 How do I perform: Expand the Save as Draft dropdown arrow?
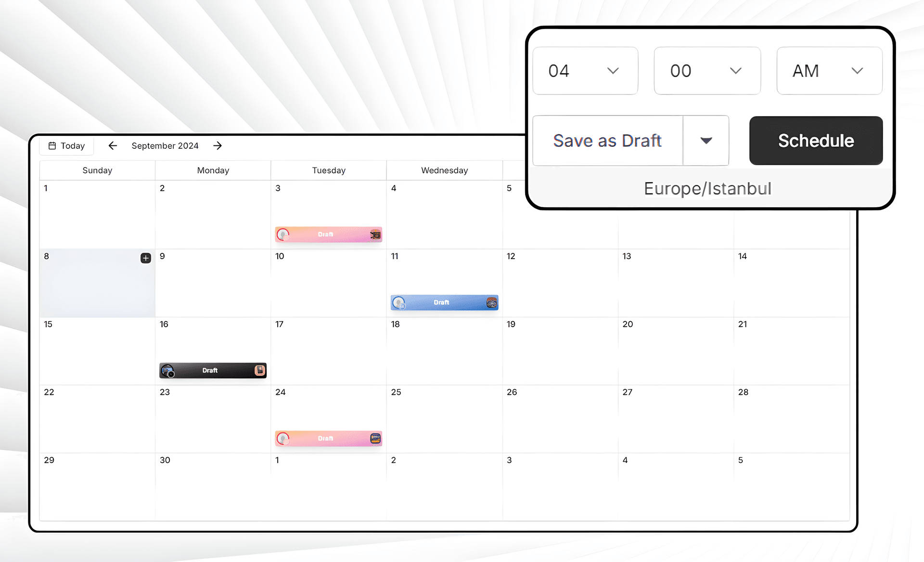pyautogui.click(x=706, y=140)
